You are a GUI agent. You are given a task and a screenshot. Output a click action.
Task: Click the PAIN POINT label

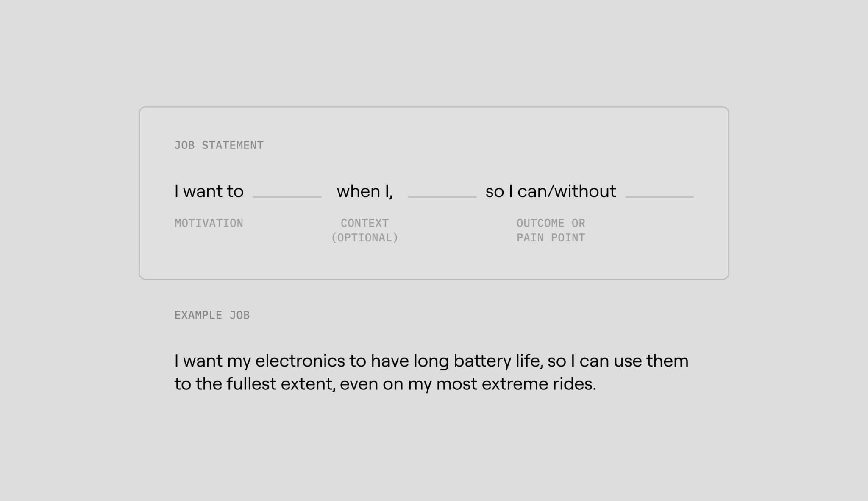[x=551, y=238]
